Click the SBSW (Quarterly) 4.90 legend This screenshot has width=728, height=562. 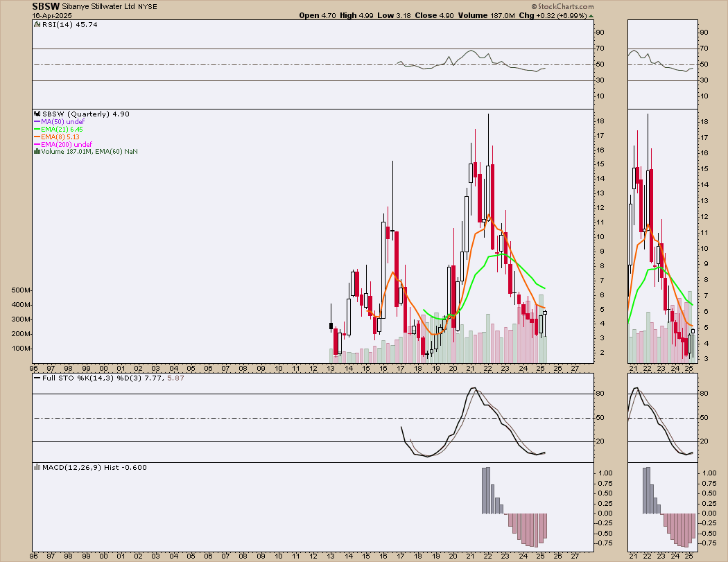pos(86,114)
